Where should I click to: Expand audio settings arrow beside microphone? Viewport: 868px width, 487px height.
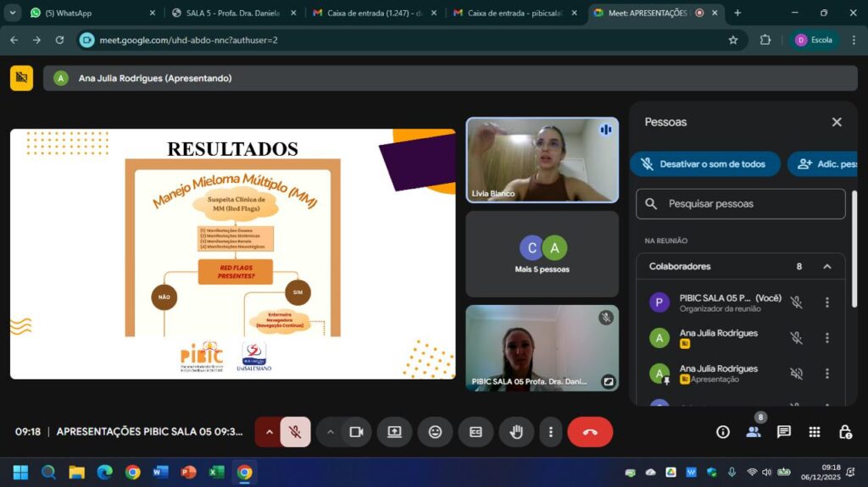(x=269, y=432)
